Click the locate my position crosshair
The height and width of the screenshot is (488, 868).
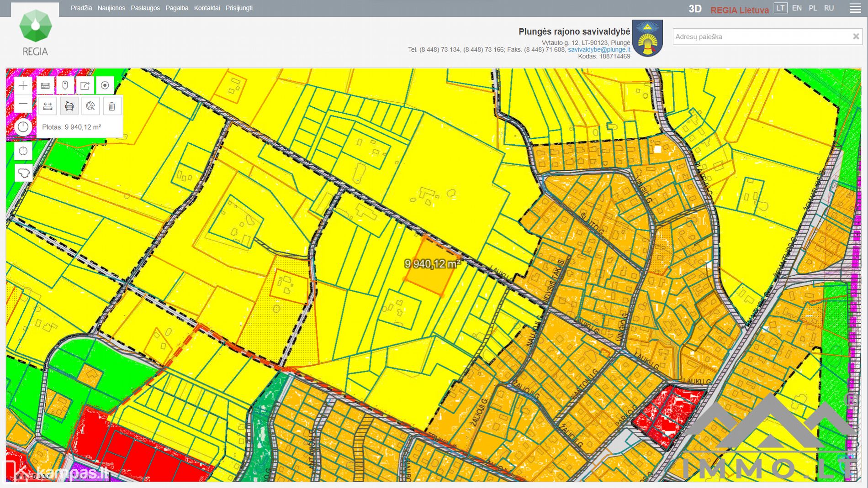click(23, 151)
